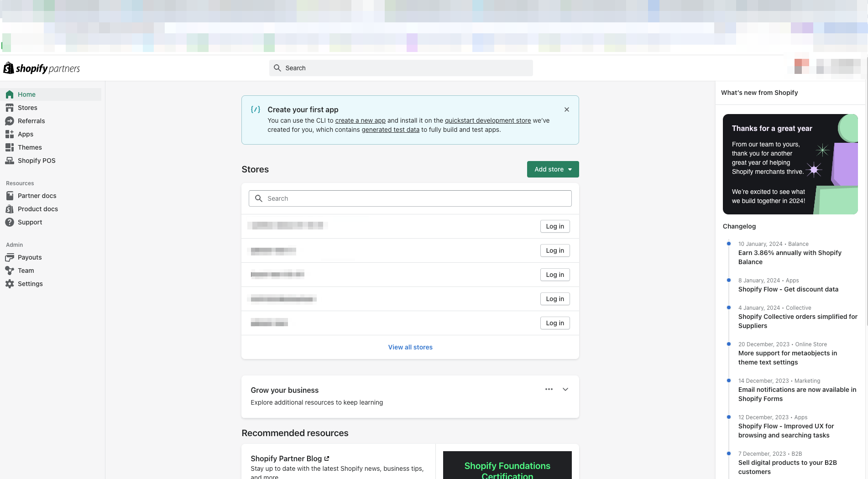This screenshot has width=868, height=479.
Task: Open Sell digital products to B2B customers
Action: (787, 467)
